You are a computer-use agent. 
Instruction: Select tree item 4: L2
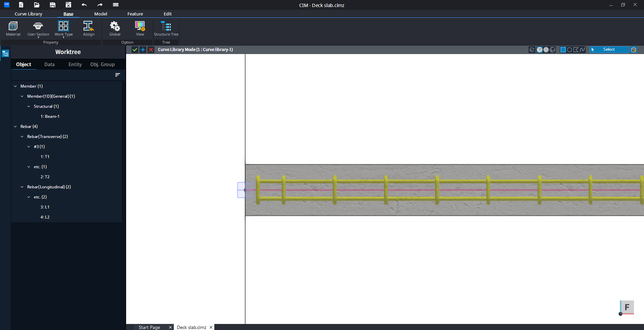[45, 217]
